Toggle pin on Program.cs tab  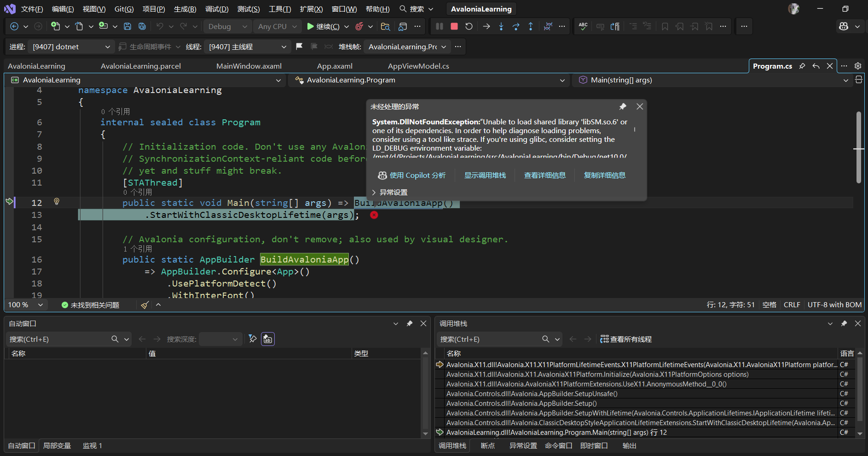tap(802, 66)
